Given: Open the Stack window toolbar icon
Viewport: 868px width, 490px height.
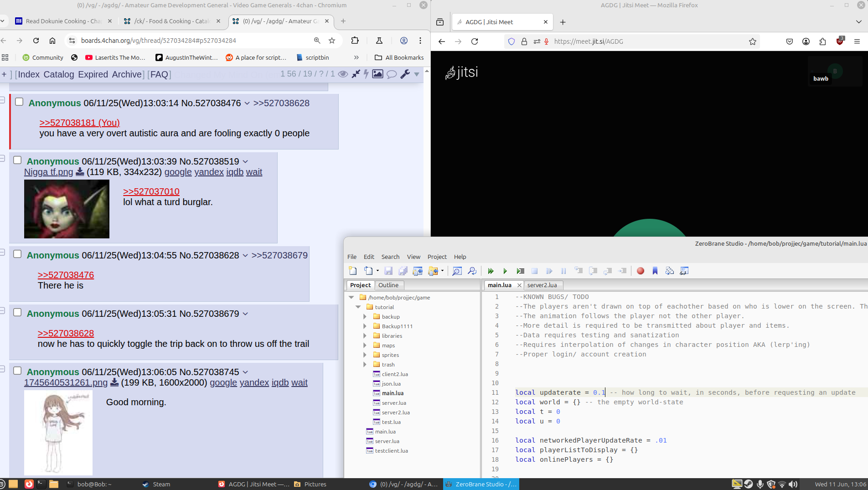Looking at the screenshot, I should click(x=670, y=271).
